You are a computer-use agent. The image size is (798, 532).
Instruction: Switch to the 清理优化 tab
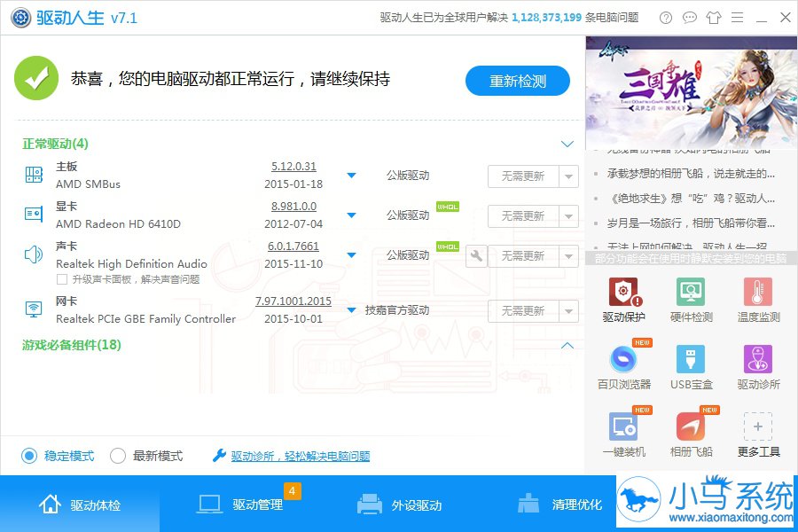[559, 504]
